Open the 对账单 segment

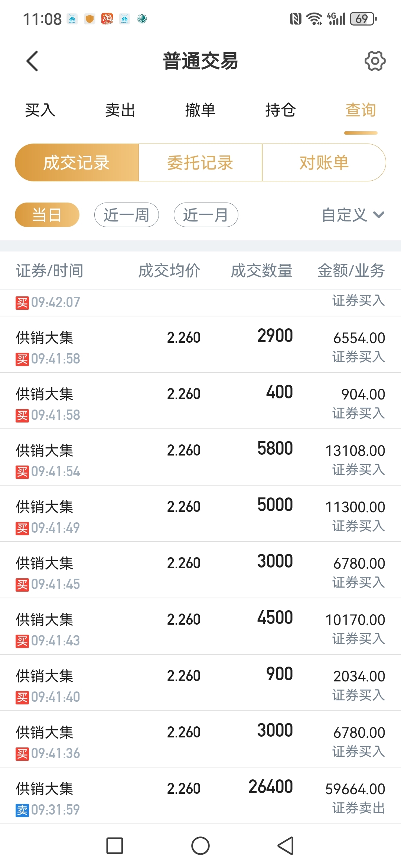pyautogui.click(x=324, y=162)
